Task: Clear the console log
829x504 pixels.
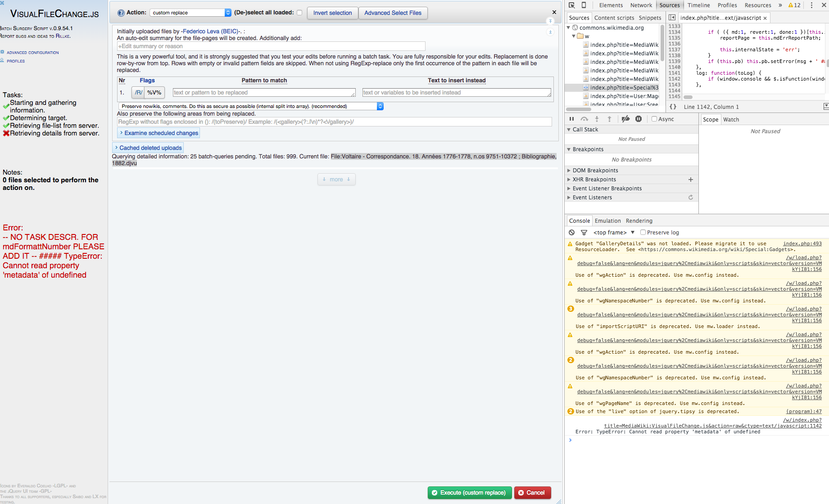Action: pos(571,233)
